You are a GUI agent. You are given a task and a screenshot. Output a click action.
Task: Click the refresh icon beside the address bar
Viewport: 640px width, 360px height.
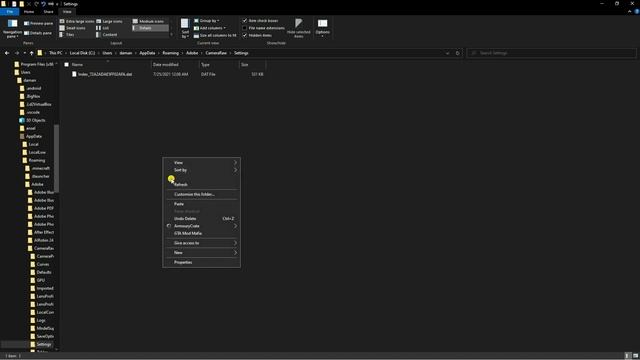[x=458, y=53]
